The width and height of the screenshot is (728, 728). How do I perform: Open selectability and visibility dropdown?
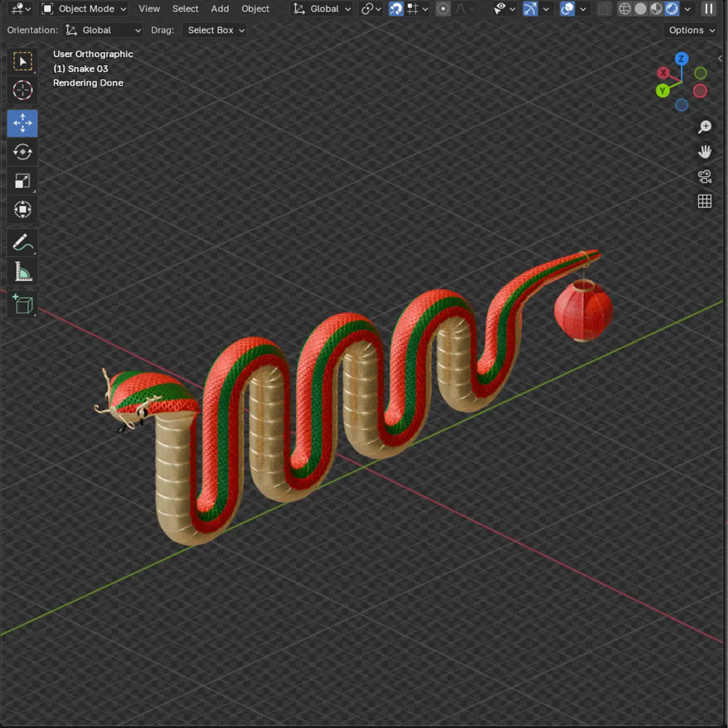(505, 8)
